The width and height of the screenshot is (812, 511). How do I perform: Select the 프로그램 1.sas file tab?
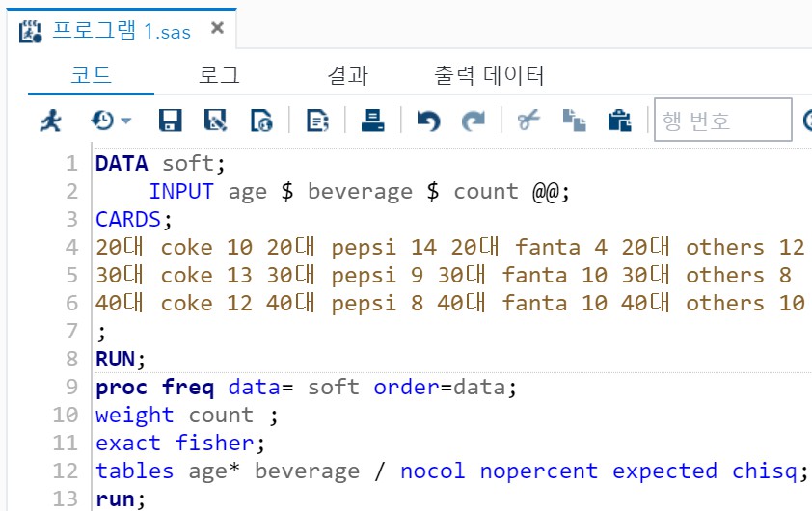122,31
